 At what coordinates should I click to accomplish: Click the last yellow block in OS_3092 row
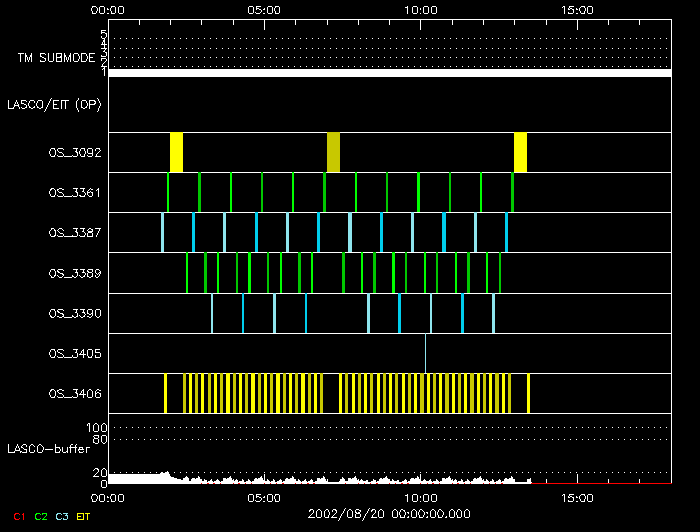point(520,152)
